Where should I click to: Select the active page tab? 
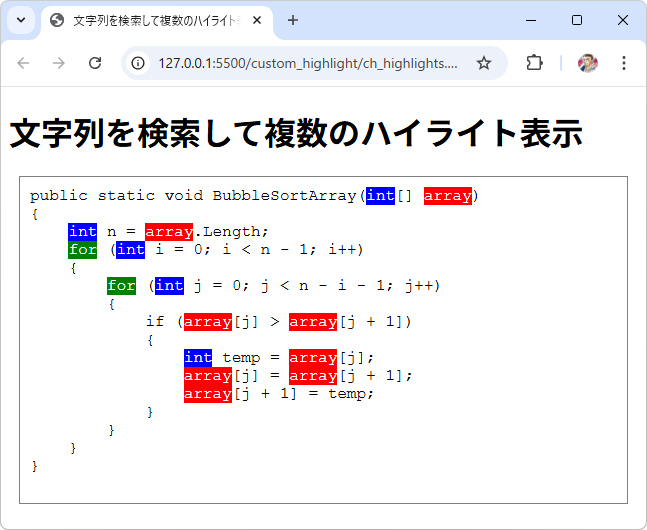click(150, 20)
